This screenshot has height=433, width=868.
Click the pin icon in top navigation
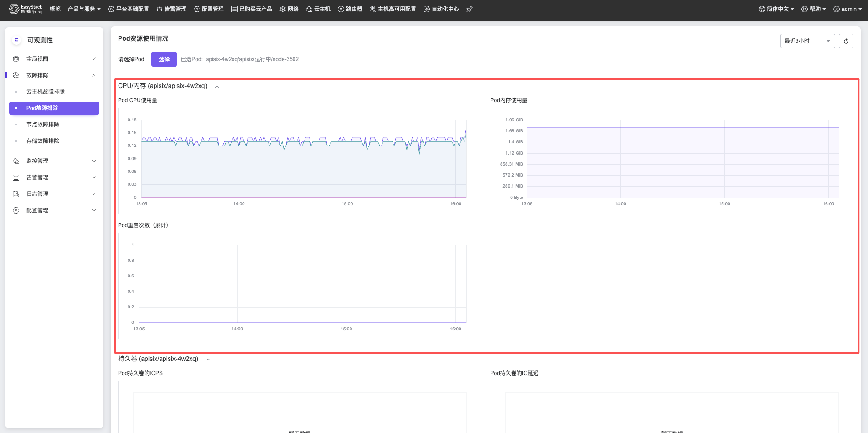470,9
